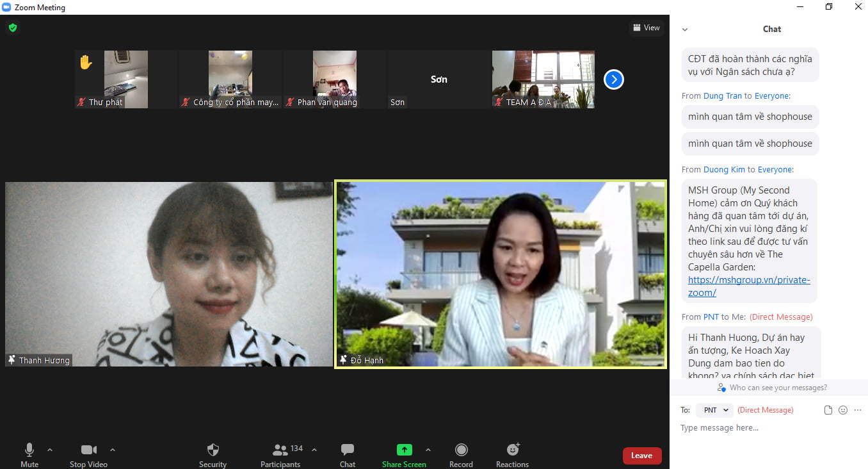
Task: Click first 'mình quan tâm về shophouse' message
Action: (x=750, y=117)
